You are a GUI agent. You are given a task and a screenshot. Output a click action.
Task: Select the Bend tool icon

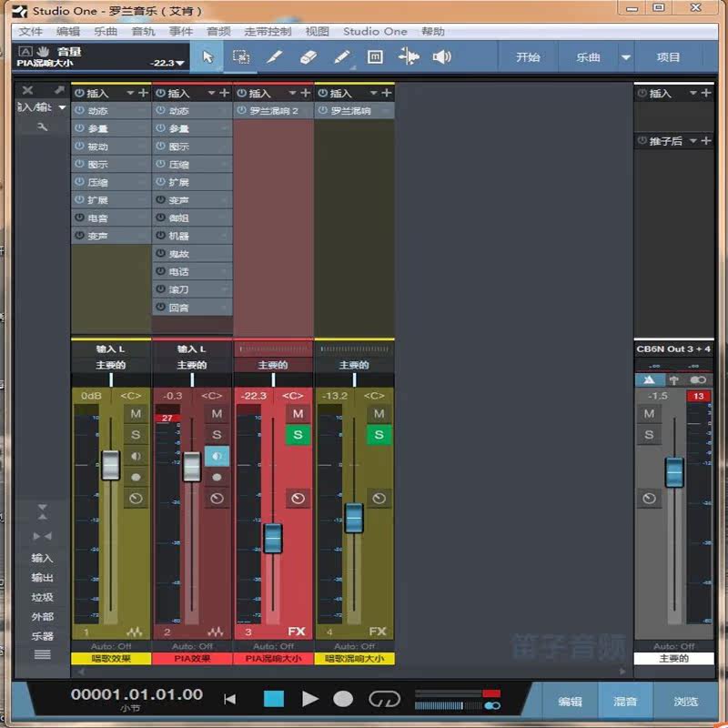[409, 57]
